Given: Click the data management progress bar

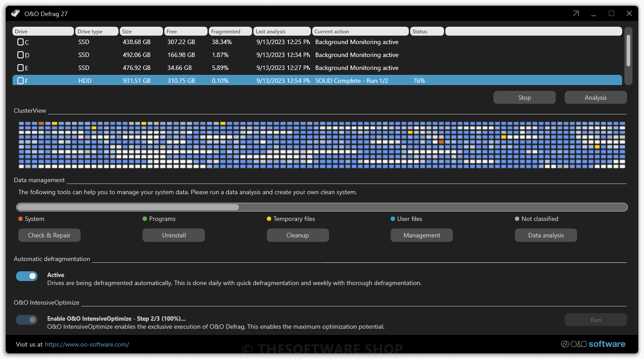Looking at the screenshot, I should [322, 207].
